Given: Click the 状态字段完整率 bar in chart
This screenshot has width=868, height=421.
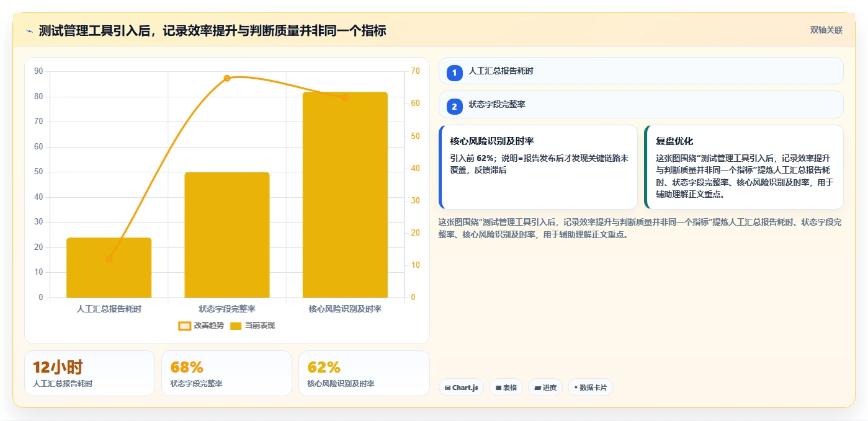Looking at the screenshot, I should [227, 235].
